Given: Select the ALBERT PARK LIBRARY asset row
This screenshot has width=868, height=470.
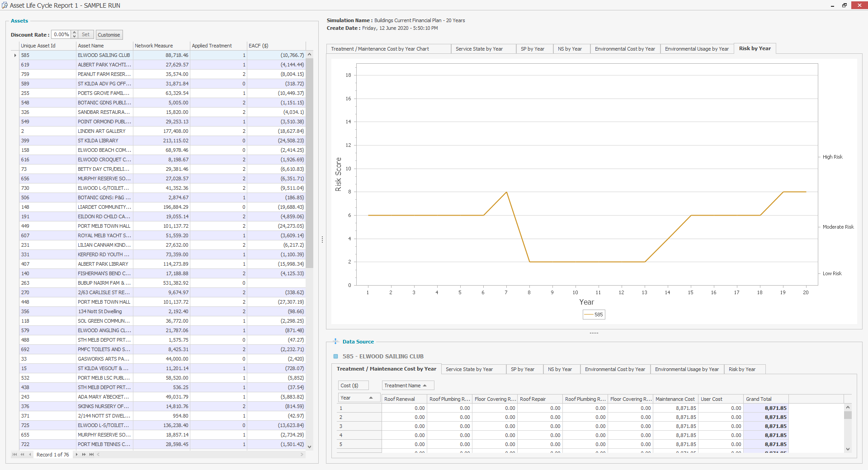Looking at the screenshot, I should 163,264.
